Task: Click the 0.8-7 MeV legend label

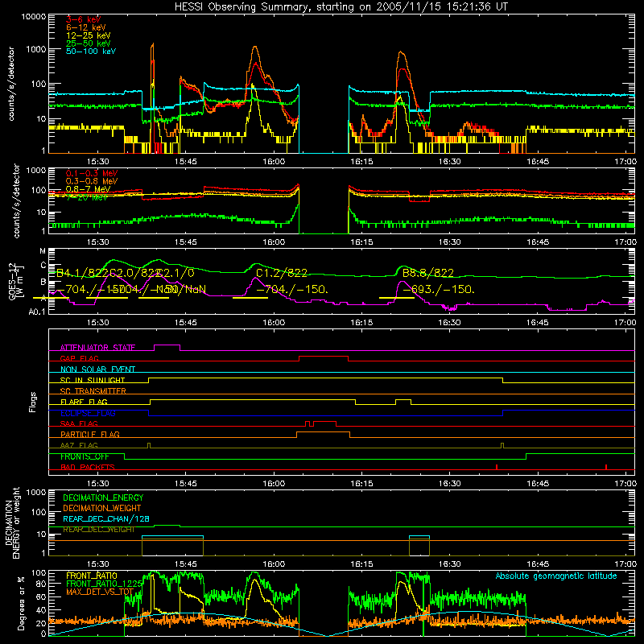Action: pos(88,189)
